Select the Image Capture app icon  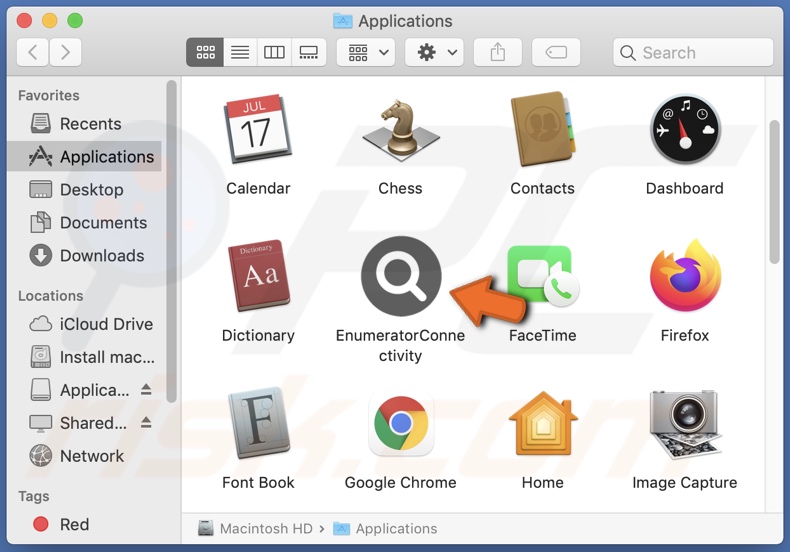tap(685, 424)
